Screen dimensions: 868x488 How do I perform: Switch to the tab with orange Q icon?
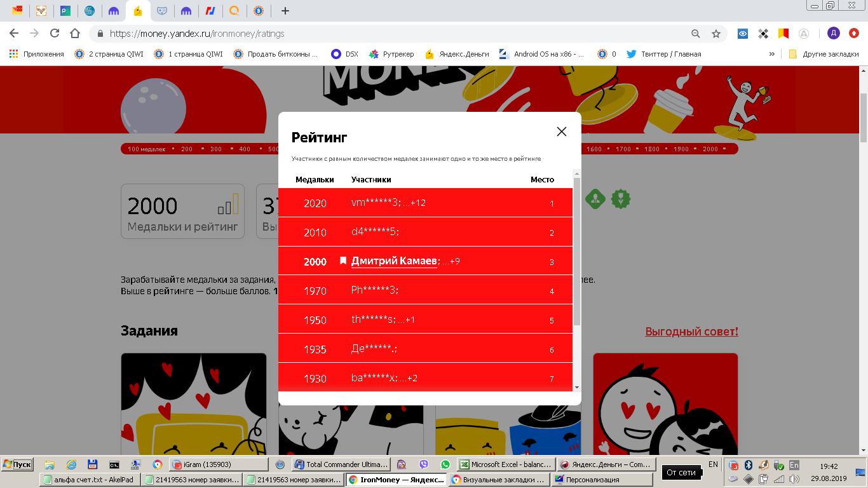(x=234, y=11)
